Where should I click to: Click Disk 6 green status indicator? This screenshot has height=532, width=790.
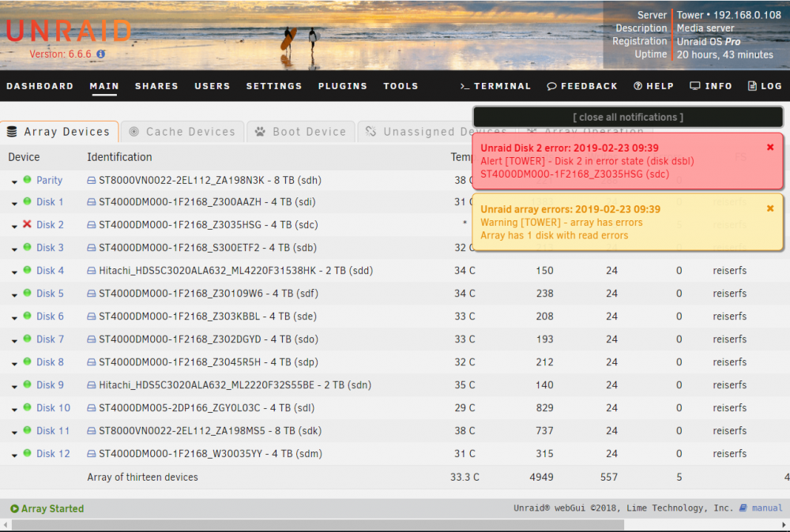click(27, 316)
